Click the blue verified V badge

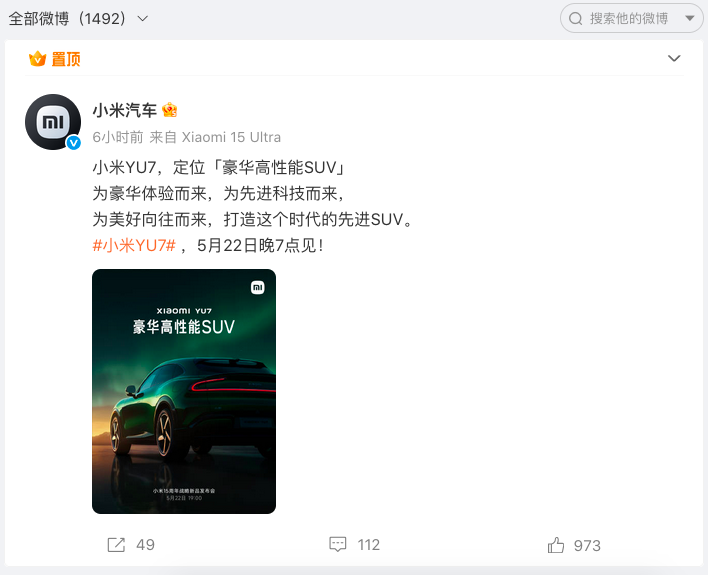(x=73, y=143)
